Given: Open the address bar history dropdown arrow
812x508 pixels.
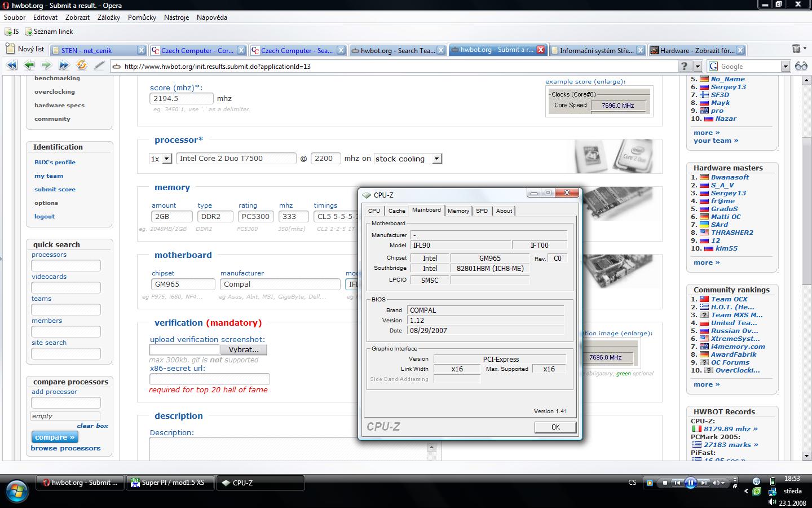Looking at the screenshot, I should click(x=698, y=66).
